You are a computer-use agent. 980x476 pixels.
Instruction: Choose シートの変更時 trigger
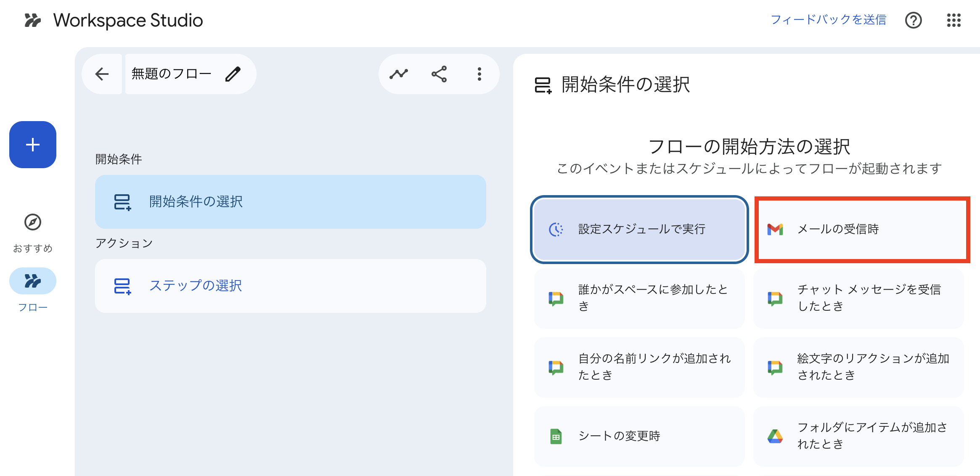[639, 436]
